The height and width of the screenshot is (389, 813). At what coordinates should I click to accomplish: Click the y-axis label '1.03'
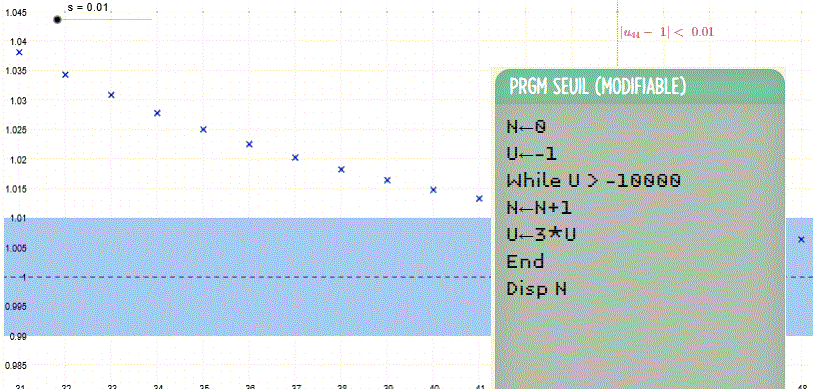17,101
